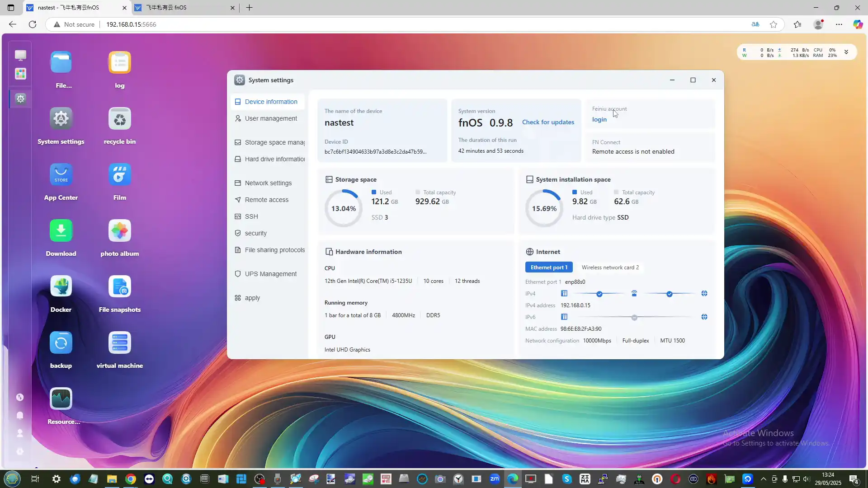This screenshot has width=868, height=488.
Task: Click the router icon on IPv4 row
Action: tap(634, 294)
